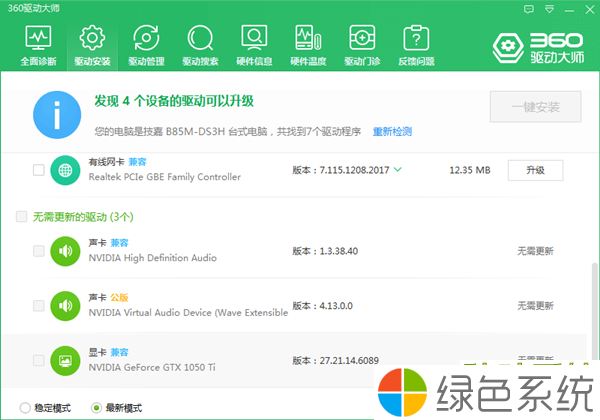Click the 兼容 tag next to 有线网卡
The image size is (600, 420).
[x=137, y=162]
